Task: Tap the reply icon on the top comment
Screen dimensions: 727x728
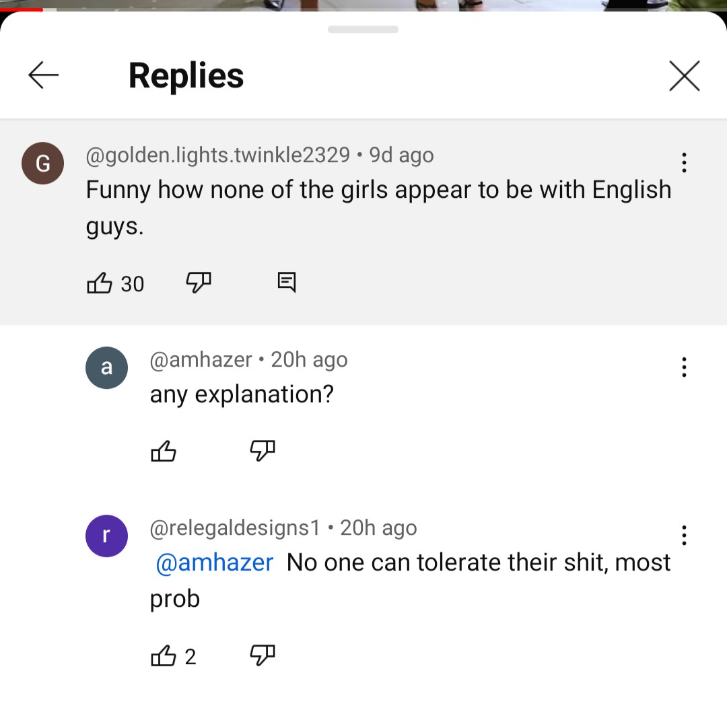Action: [x=287, y=283]
